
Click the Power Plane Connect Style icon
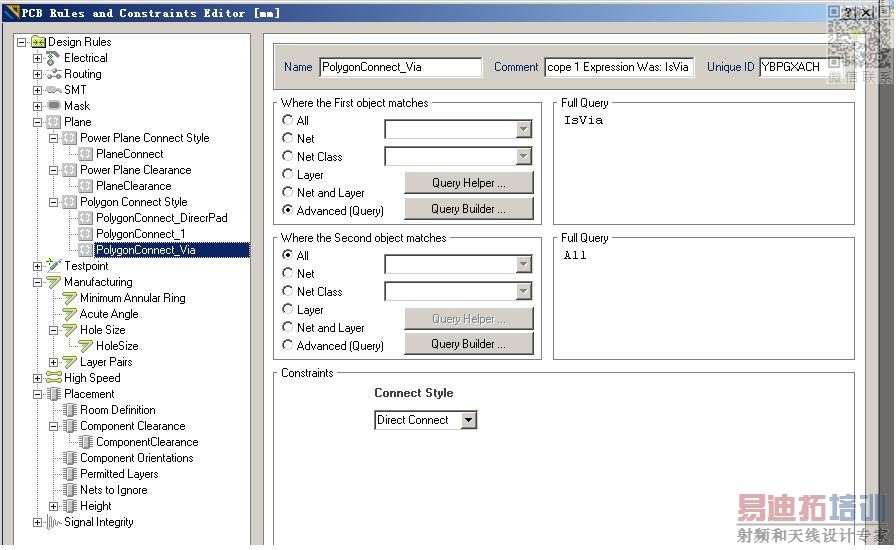tap(70, 138)
